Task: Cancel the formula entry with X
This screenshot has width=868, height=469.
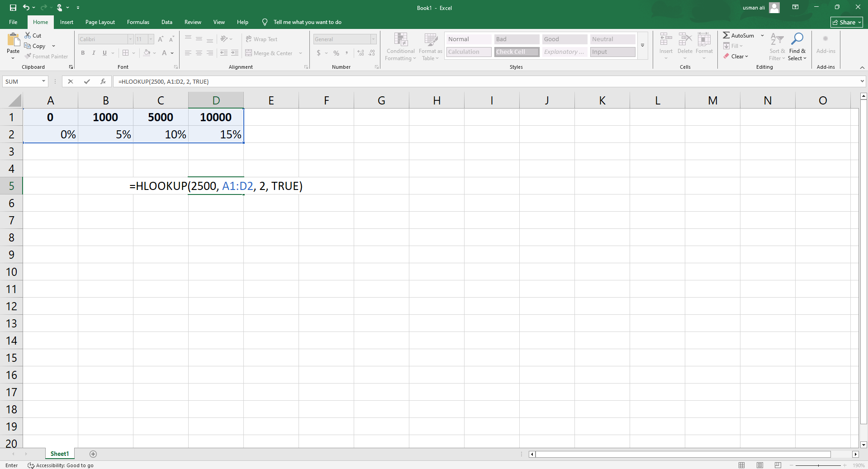Action: coord(70,81)
